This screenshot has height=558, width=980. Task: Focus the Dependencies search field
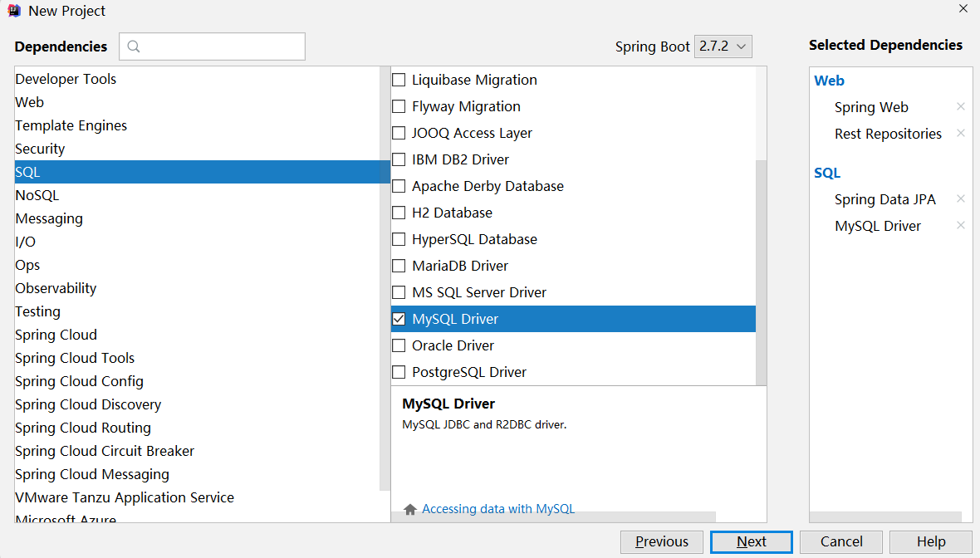click(212, 46)
